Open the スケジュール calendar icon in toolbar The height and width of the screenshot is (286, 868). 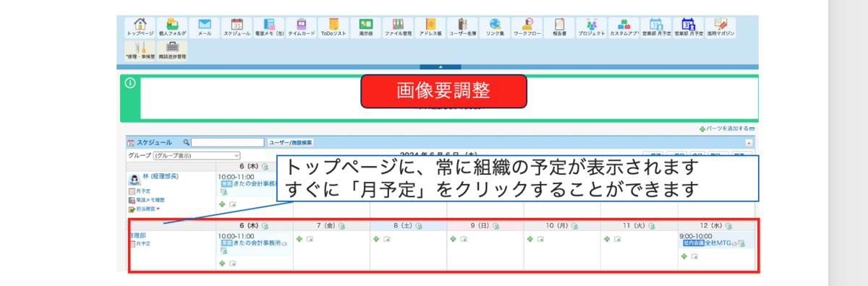[x=237, y=27]
